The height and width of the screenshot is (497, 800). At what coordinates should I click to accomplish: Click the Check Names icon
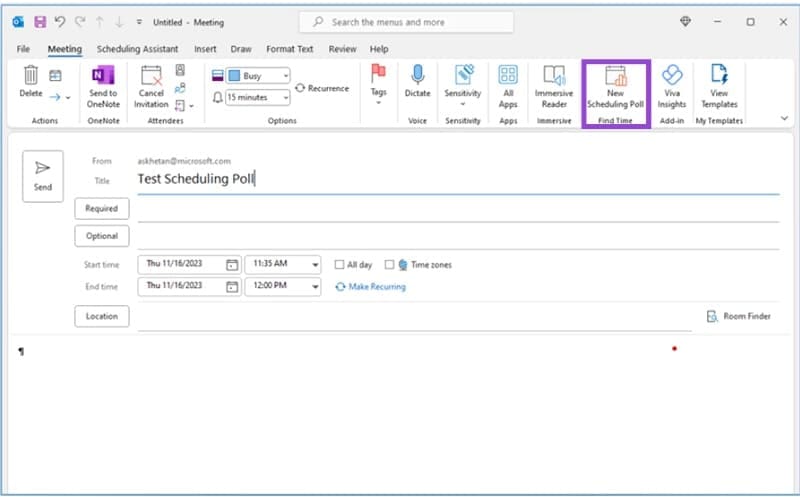180,88
